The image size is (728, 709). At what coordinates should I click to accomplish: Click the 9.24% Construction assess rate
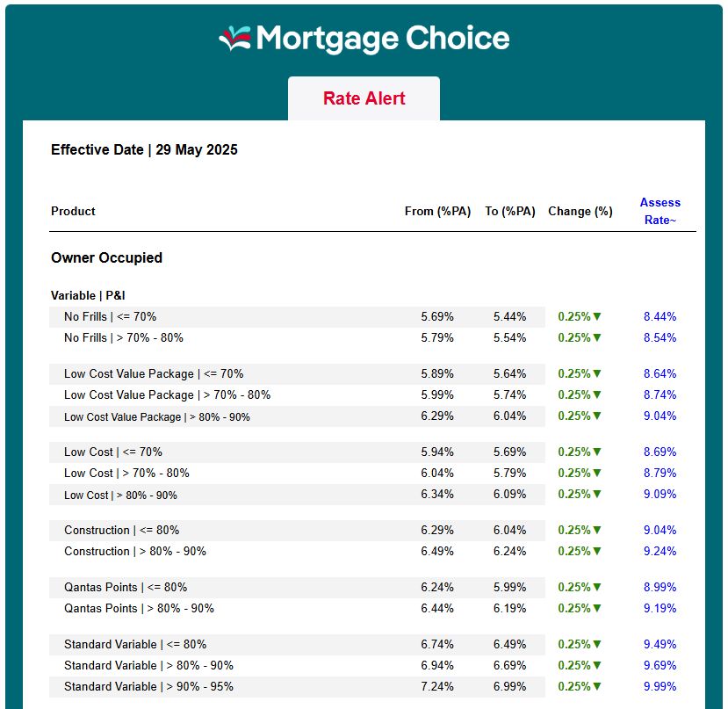(x=660, y=552)
